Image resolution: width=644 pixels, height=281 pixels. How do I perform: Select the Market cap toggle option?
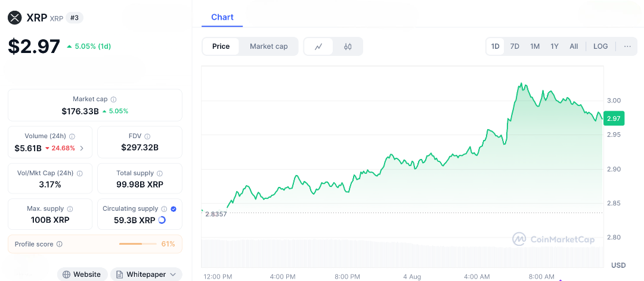pos(268,46)
